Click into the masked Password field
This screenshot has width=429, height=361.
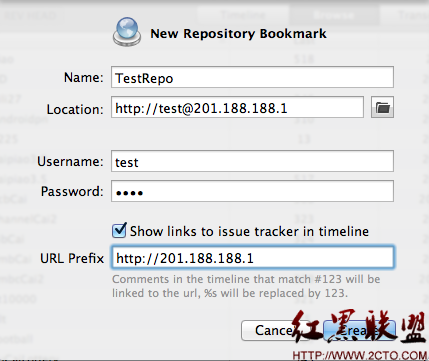(x=252, y=191)
